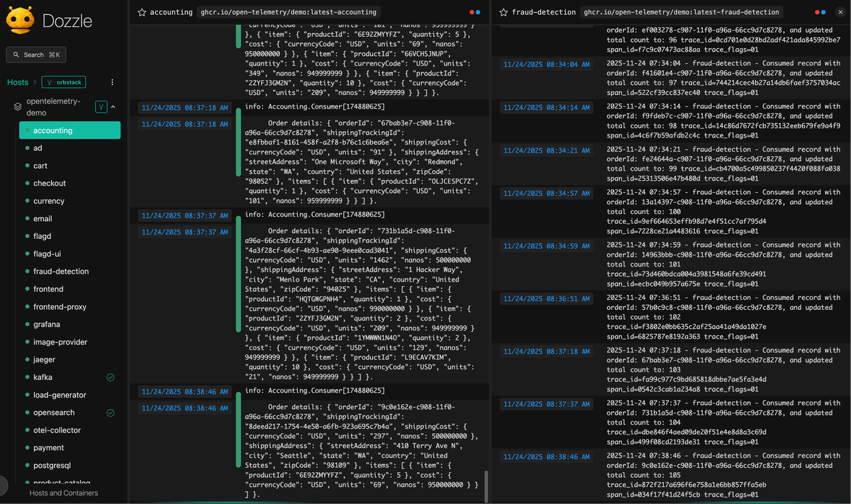Select the accounting container in sidebar
Image resolution: width=851 pixels, height=504 pixels.
click(x=69, y=130)
